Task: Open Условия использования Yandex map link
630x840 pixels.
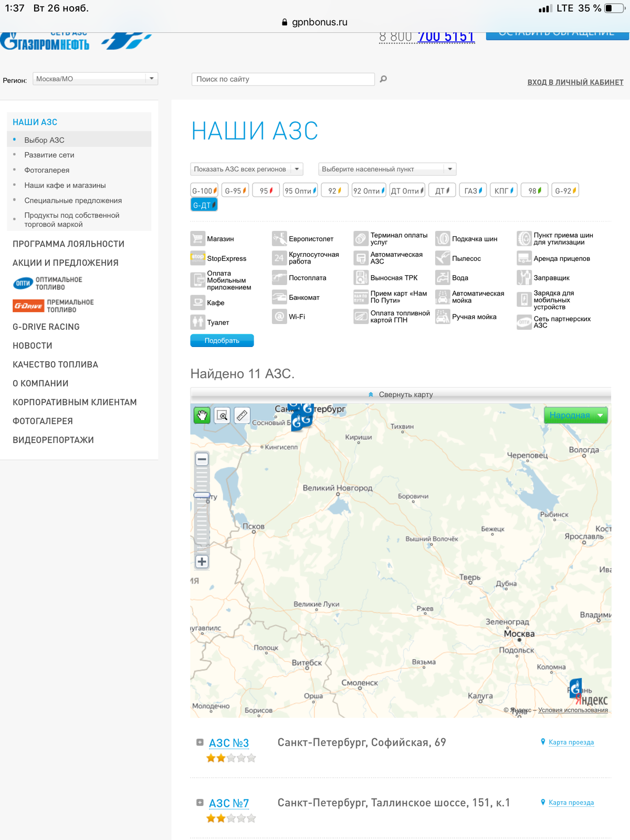Action: pos(573,710)
